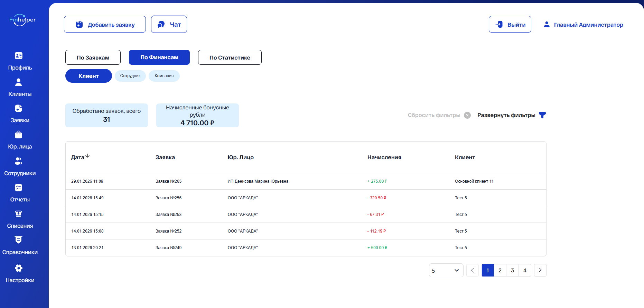
Task: Open the Заявки section icon
Action: pyautogui.click(x=19, y=108)
